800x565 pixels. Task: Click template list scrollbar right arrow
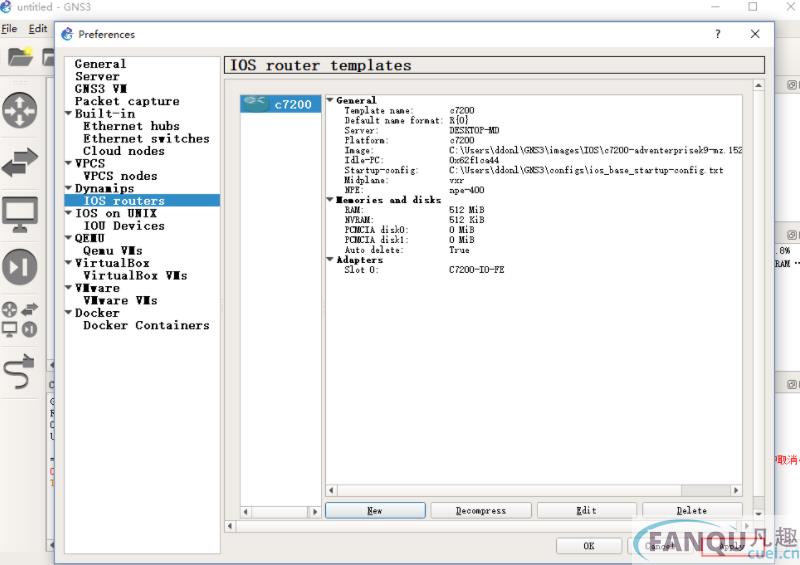[315, 511]
